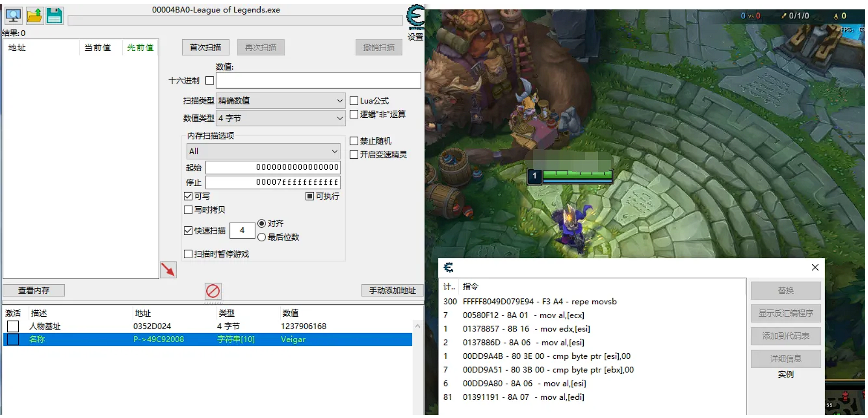Click the address column header in results

pos(42,47)
